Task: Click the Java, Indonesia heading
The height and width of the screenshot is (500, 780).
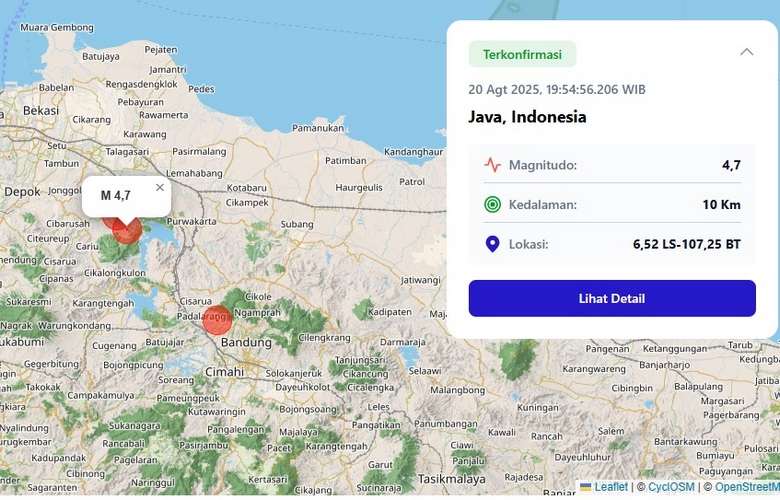Action: 527,117
